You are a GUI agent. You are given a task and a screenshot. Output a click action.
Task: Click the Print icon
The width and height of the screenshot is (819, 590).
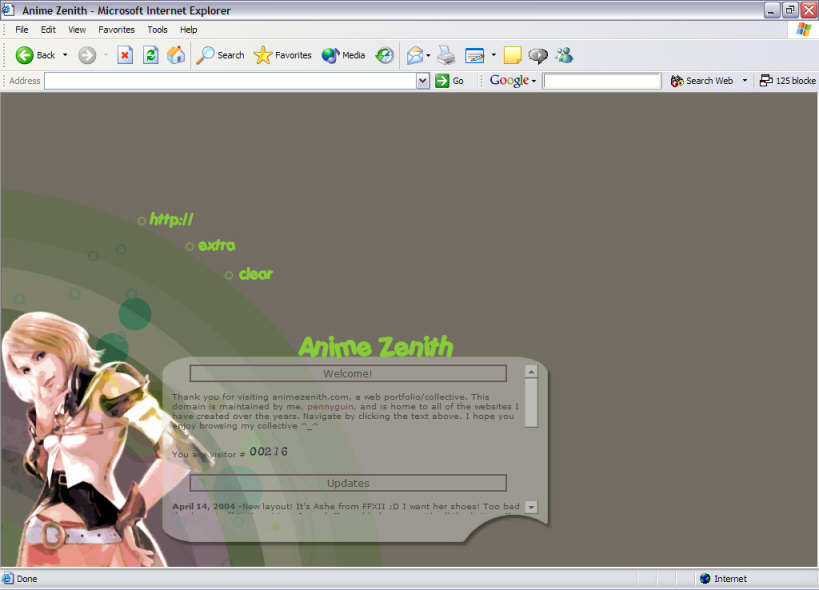pyautogui.click(x=446, y=55)
